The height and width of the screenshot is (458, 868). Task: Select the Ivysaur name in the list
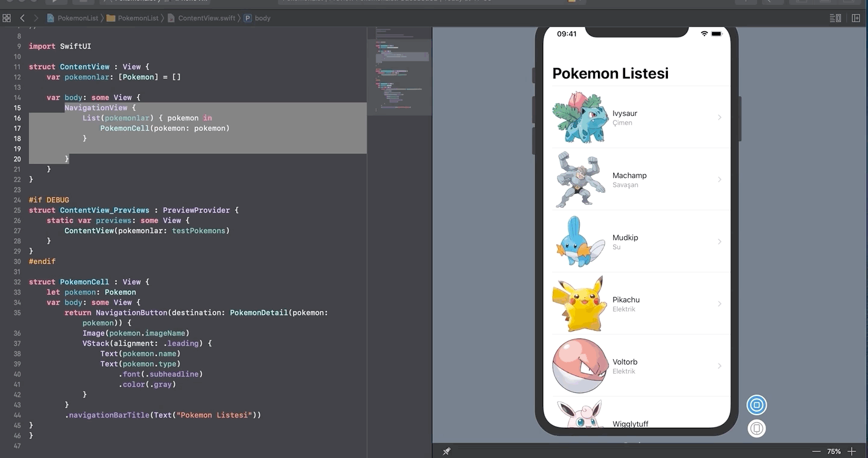(624, 113)
